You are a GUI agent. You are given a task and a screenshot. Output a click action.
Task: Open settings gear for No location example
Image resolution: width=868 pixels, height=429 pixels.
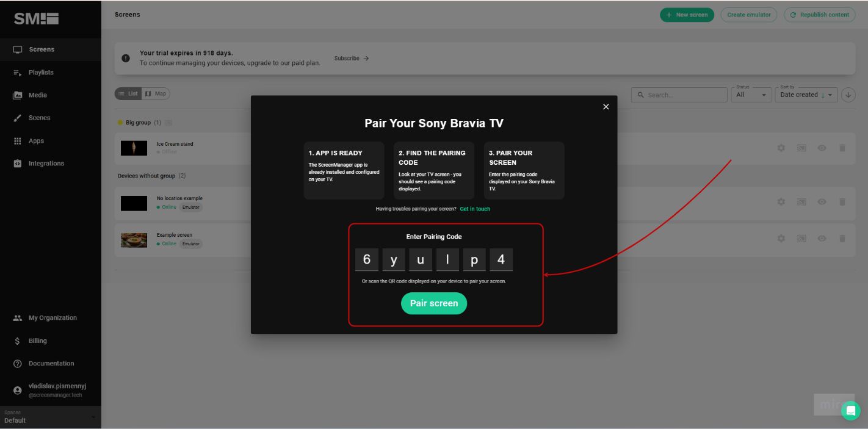(781, 201)
